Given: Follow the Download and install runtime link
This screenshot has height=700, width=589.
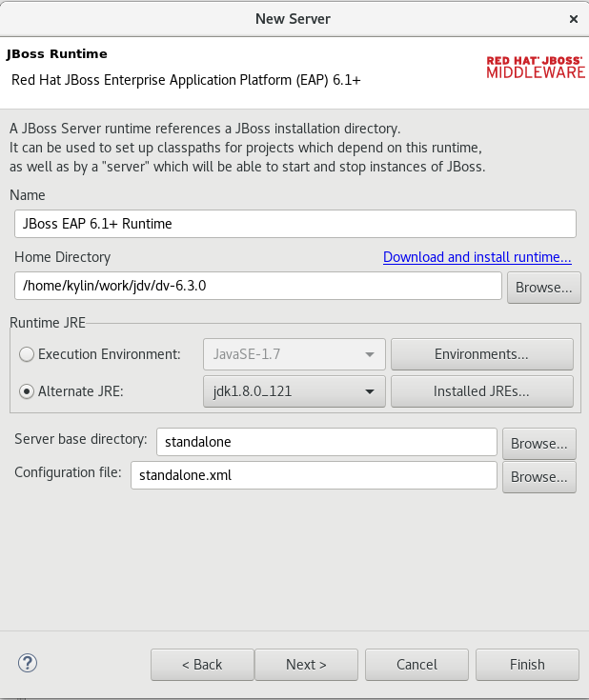Looking at the screenshot, I should point(477,257).
